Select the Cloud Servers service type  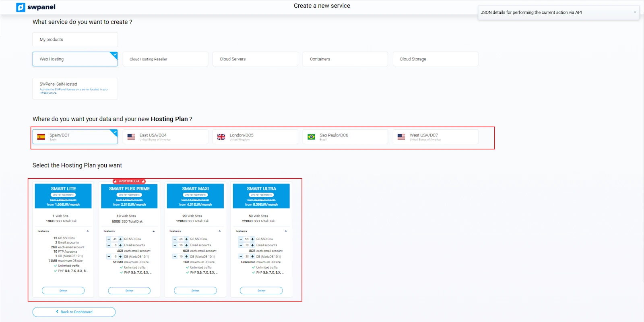pyautogui.click(x=255, y=59)
